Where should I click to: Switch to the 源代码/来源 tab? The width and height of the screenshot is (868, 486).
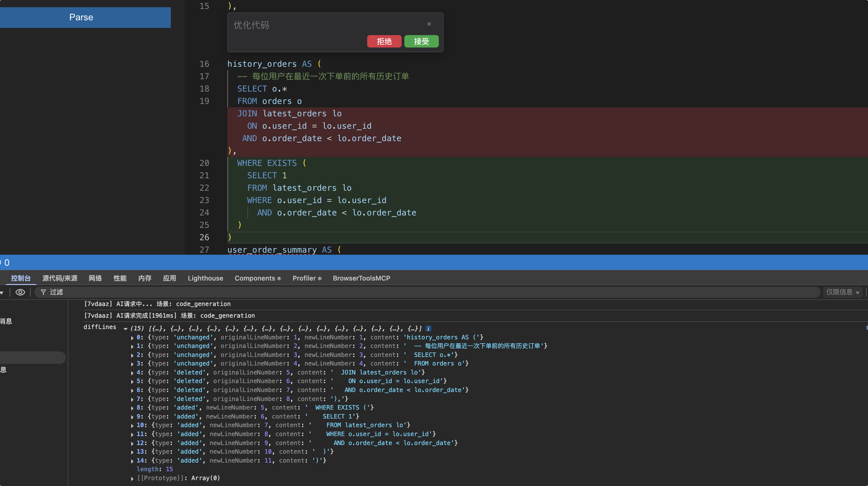click(60, 278)
